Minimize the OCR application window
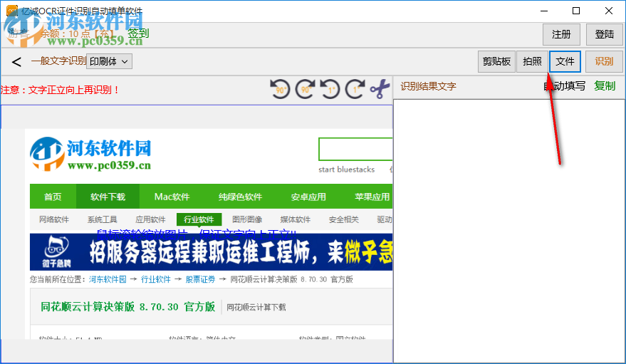 coord(544,11)
